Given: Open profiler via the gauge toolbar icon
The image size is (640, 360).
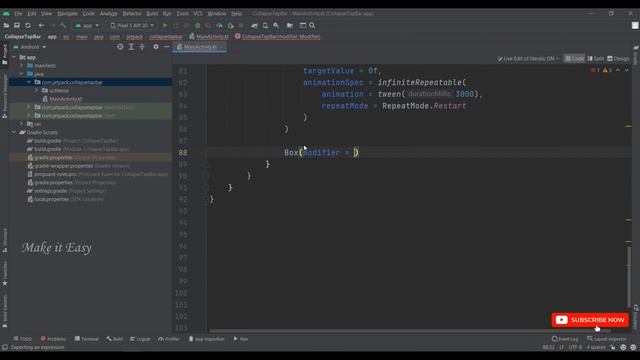Looking at the screenshot, I should 219,25.
